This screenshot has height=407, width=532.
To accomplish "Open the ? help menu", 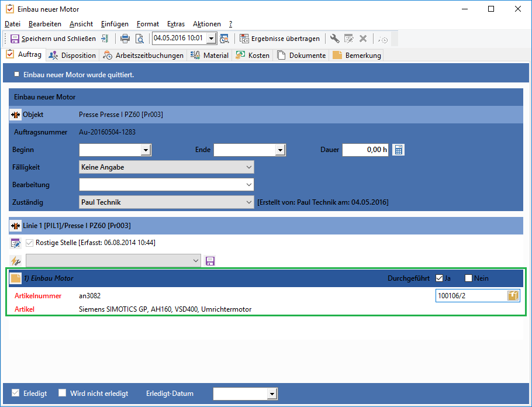I will point(231,24).
